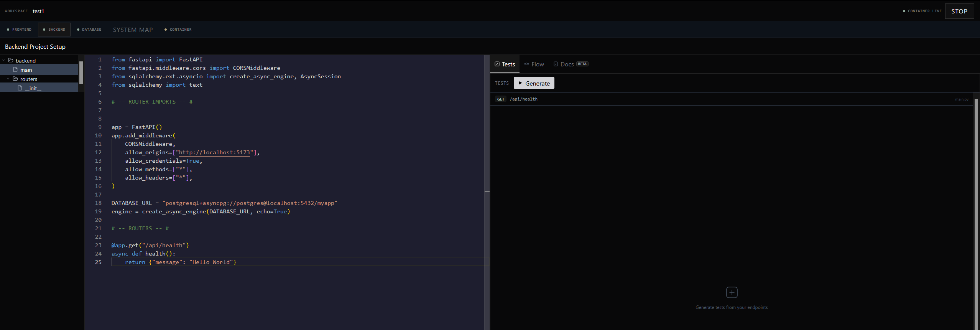Switch to the Flow tab
The height and width of the screenshot is (330, 980).
coord(534,64)
